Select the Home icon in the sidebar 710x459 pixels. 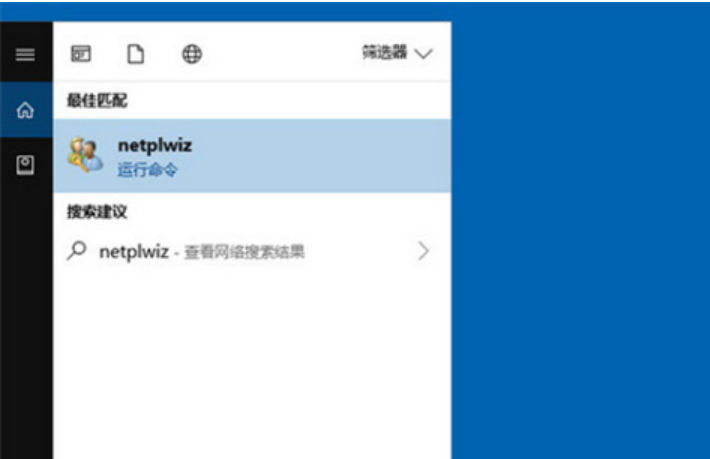[26, 110]
